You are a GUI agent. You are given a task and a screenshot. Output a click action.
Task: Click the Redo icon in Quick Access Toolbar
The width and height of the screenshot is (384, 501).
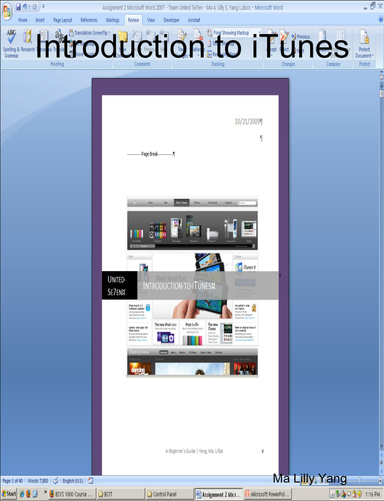[x=34, y=7]
